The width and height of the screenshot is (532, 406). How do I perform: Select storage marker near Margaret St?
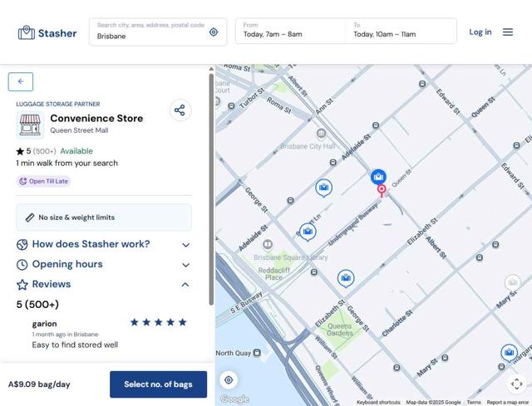point(509,353)
